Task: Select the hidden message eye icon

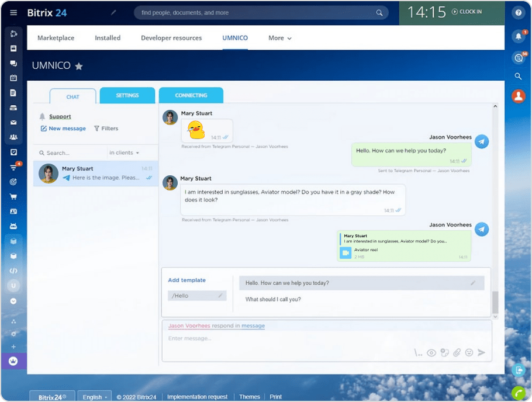Action: tap(431, 353)
